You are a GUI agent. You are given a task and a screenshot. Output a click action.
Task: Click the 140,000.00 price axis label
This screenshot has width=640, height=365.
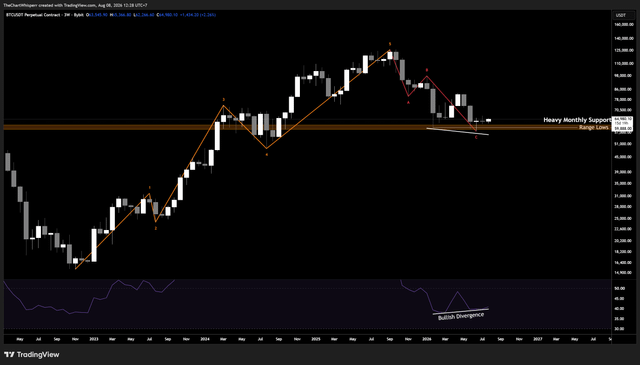[x=624, y=38]
